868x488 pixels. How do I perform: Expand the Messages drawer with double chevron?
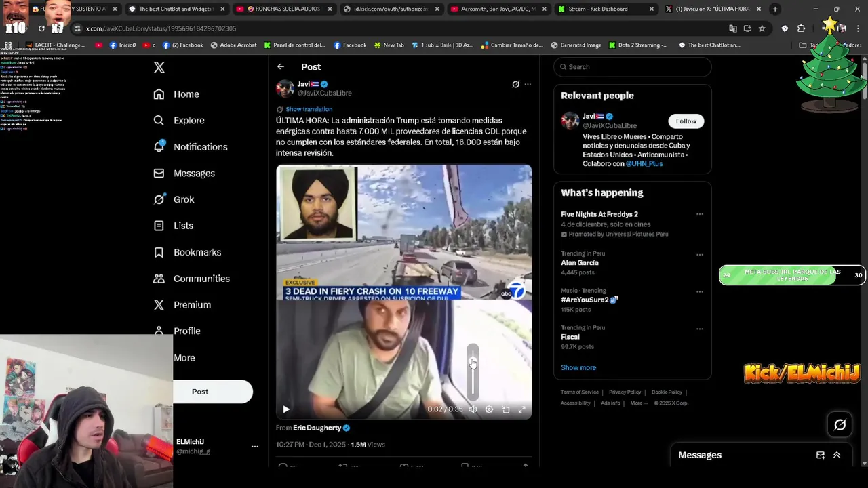tap(837, 455)
